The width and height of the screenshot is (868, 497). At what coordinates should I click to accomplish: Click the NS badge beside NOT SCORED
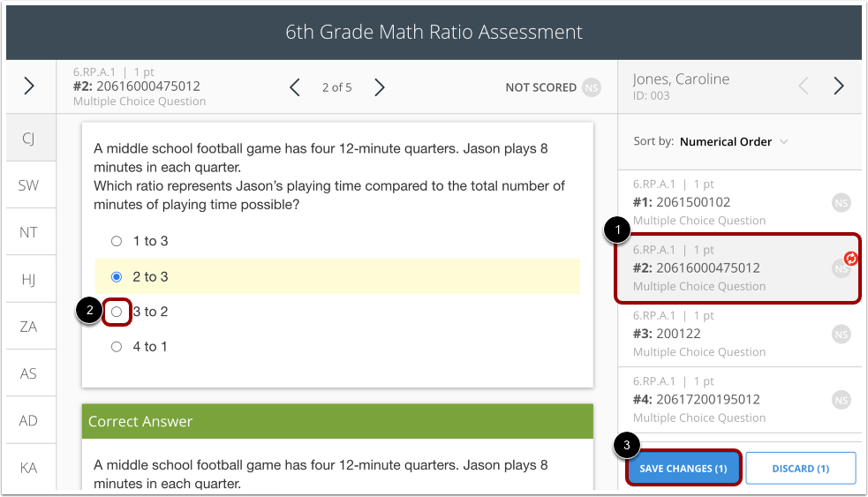pyautogui.click(x=592, y=87)
